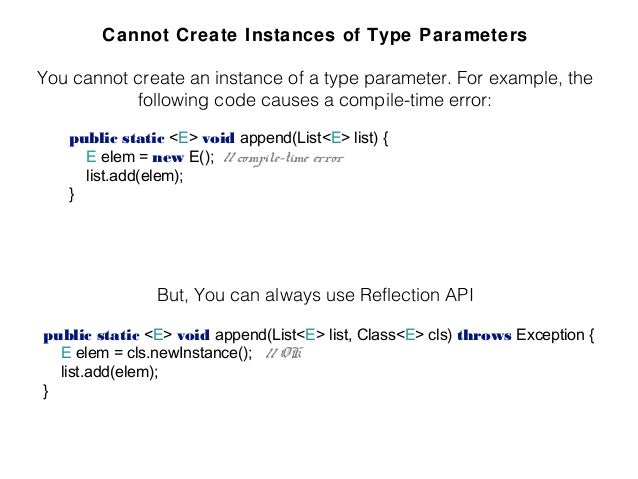The image size is (638, 479).
Task: Click 'list.add(elem);' in the first code block
Action: [x=135, y=176]
